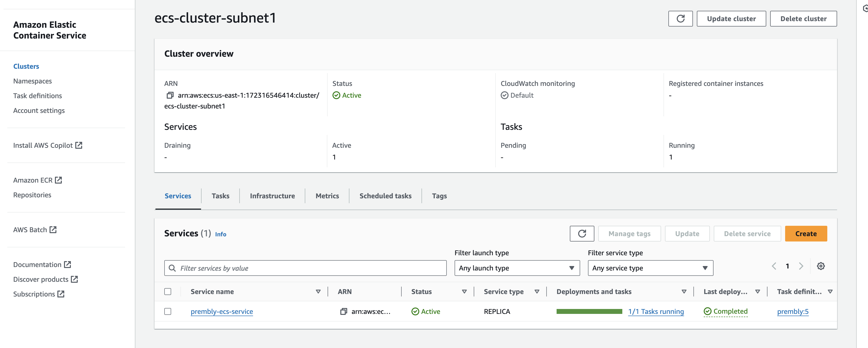This screenshot has height=348, width=868.
Task: Open the prembly-ecs-service link
Action: pos(222,312)
